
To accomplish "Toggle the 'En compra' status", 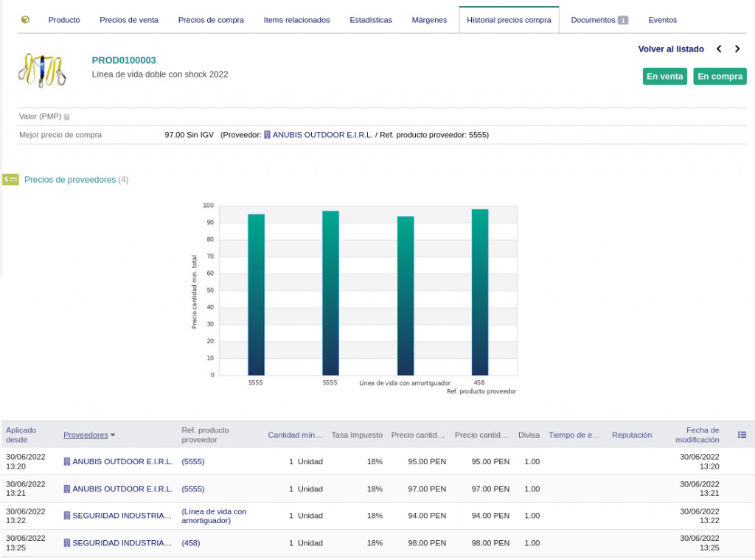I will coord(720,77).
